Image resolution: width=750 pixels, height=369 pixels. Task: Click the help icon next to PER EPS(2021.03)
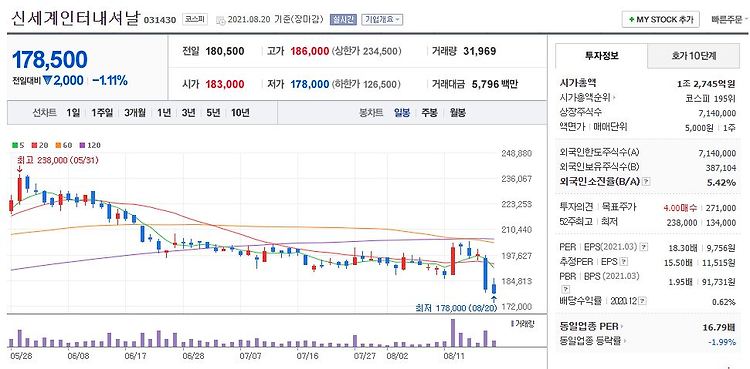pos(644,247)
